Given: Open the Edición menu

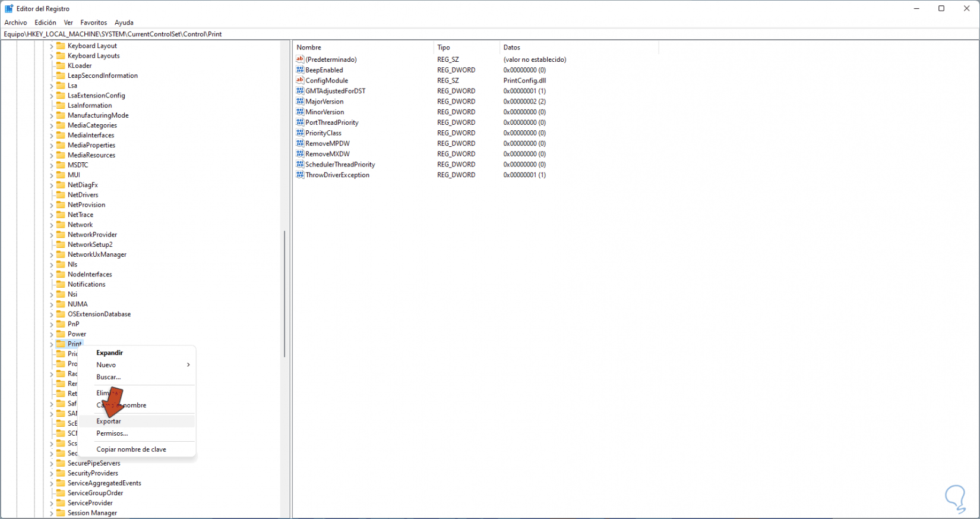Looking at the screenshot, I should pyautogui.click(x=46, y=23).
